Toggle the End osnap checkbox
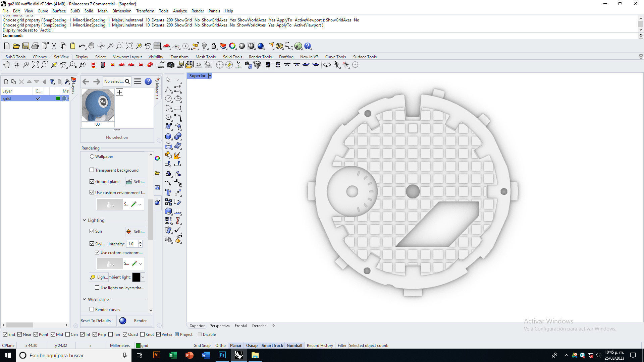The image size is (644, 362). pos(5,334)
